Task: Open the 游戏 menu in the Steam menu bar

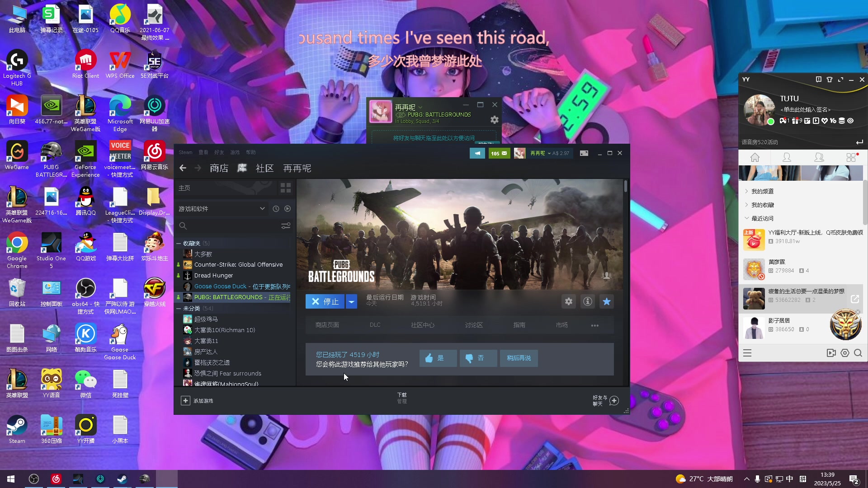Action: [235, 152]
